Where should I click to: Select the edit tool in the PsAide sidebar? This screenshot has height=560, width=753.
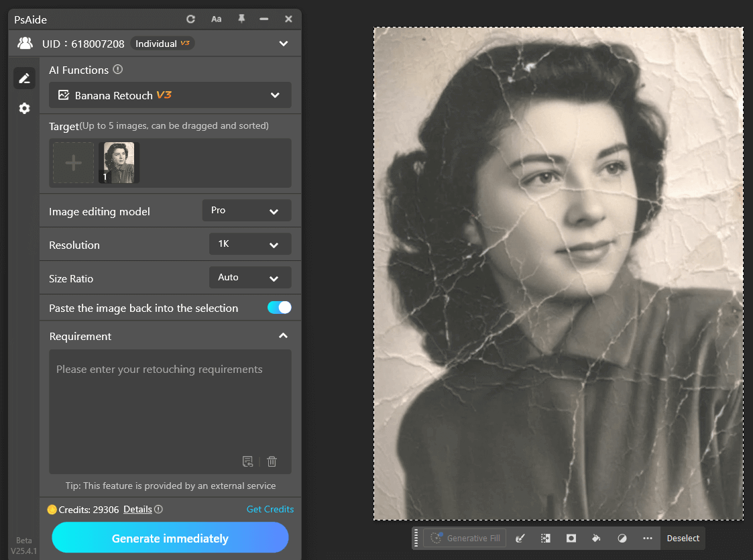pos(24,78)
